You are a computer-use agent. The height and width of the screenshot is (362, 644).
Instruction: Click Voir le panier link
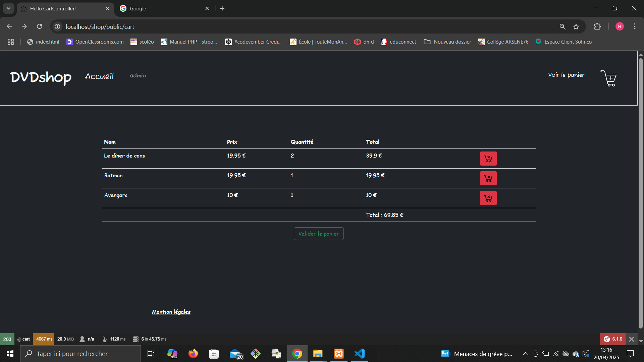[x=566, y=75]
